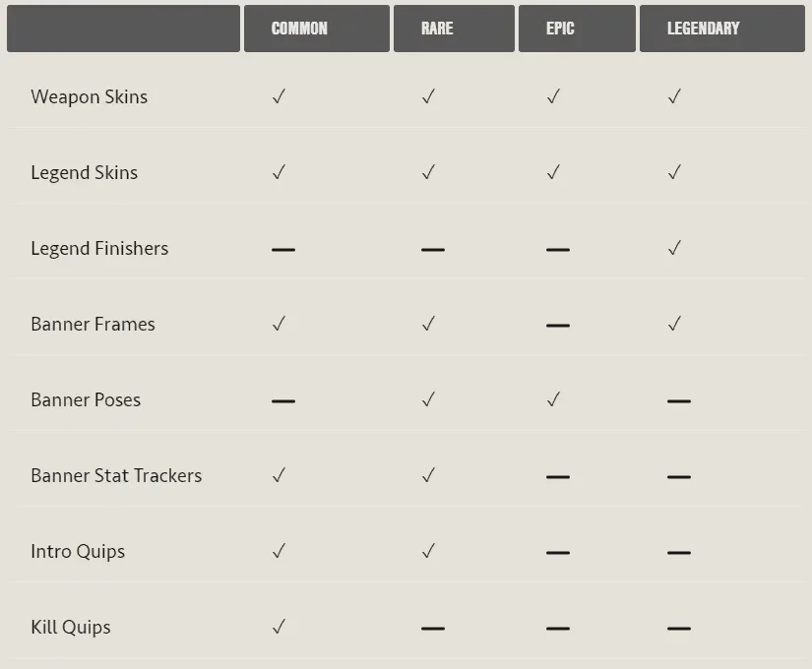Click the Legend Finishers Legendary checkmark
Viewport: 812px width, 669px height.
[675, 248]
